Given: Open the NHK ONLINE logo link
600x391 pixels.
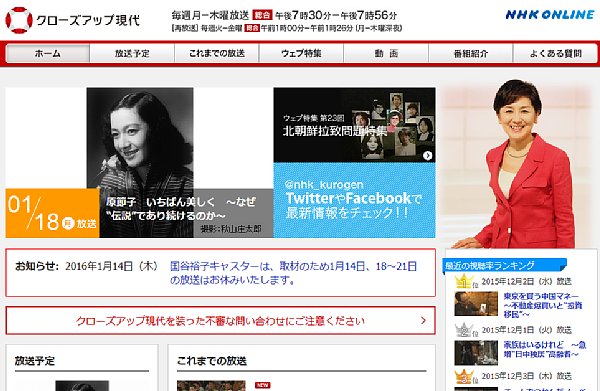Looking at the screenshot, I should [550, 15].
